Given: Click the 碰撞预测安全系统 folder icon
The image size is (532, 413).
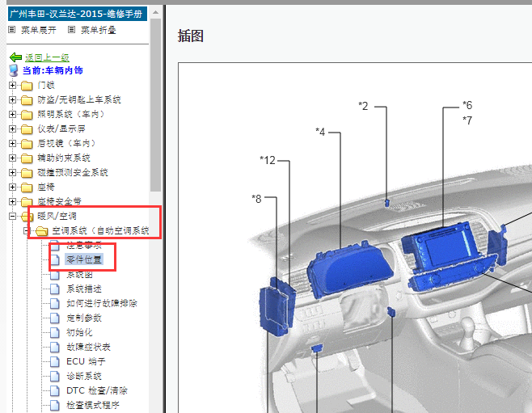Looking at the screenshot, I should 27,173.
